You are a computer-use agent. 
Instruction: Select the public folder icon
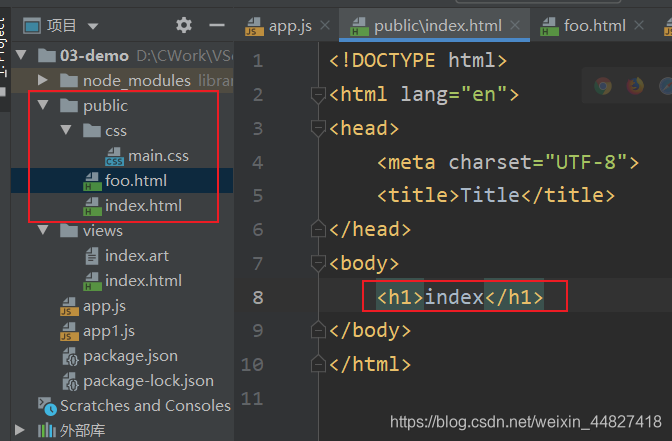click(69, 105)
